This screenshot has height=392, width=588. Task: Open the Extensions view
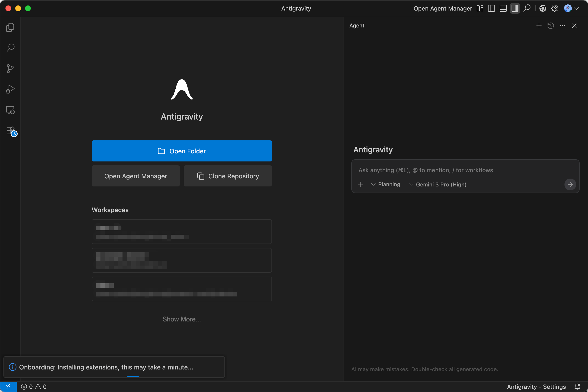11,131
